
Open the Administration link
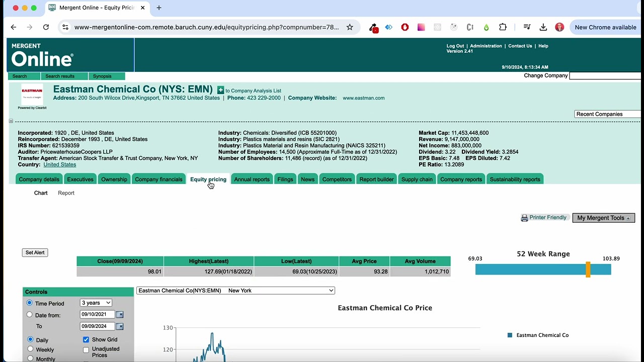tap(486, 46)
